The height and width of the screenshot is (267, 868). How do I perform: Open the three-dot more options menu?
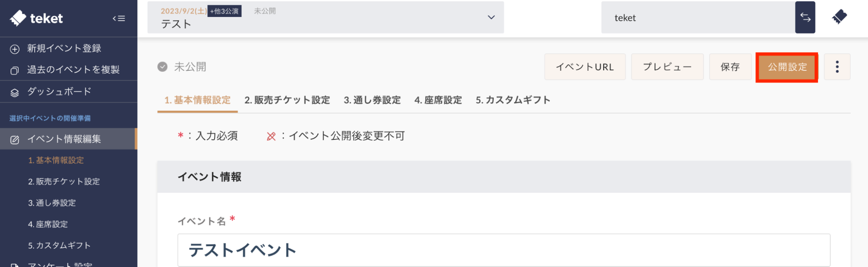[x=837, y=67]
